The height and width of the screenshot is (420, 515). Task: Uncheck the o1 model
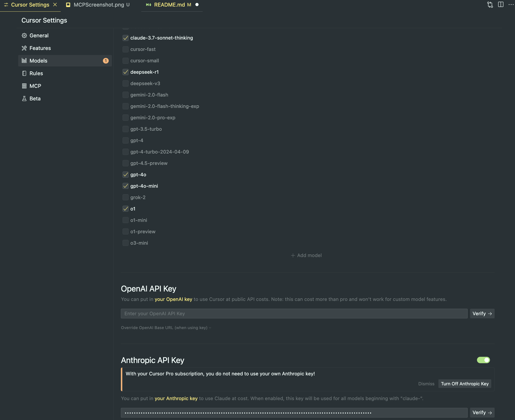[125, 209]
